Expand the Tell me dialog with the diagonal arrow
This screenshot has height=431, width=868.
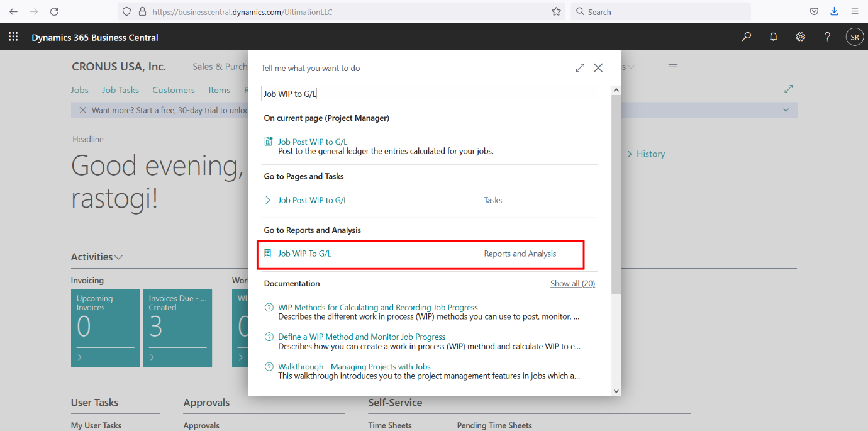[579, 67]
